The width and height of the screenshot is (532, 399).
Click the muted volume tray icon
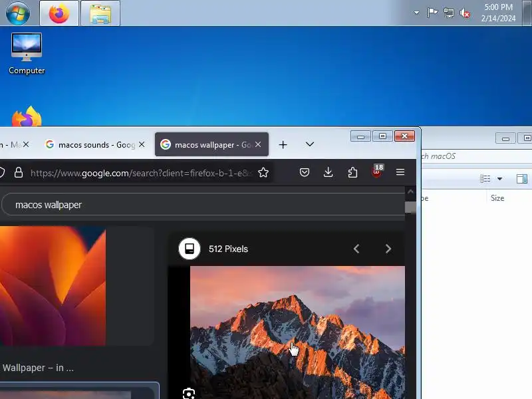(x=465, y=13)
